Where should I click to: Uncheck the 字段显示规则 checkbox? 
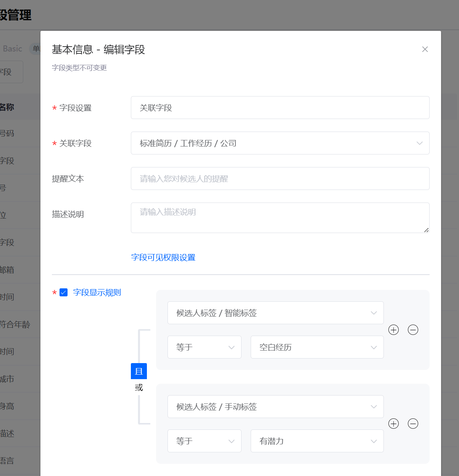tap(64, 293)
